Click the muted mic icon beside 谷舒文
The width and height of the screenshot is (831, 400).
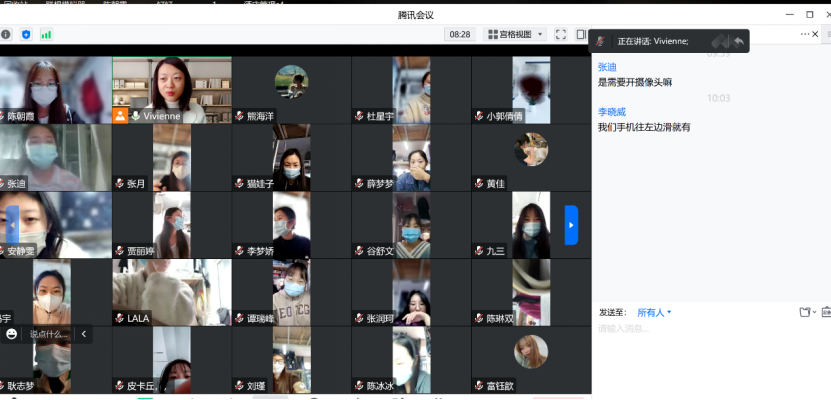pyautogui.click(x=359, y=251)
